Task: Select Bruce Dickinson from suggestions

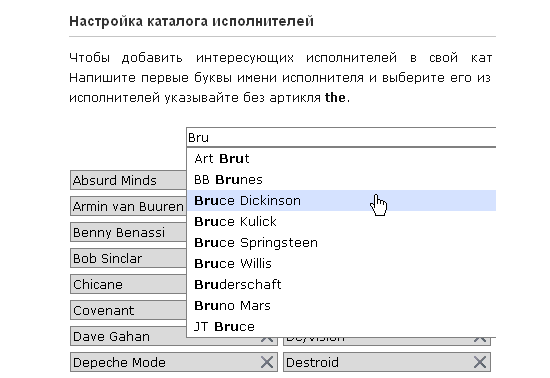Action: pyautogui.click(x=341, y=201)
